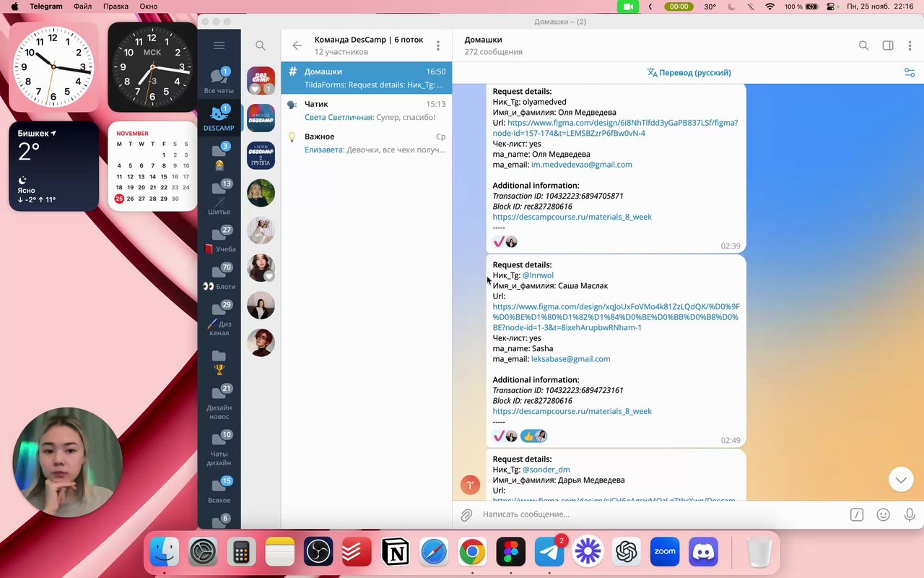
Task: Open the @sonder_dm username mention
Action: pos(546,470)
